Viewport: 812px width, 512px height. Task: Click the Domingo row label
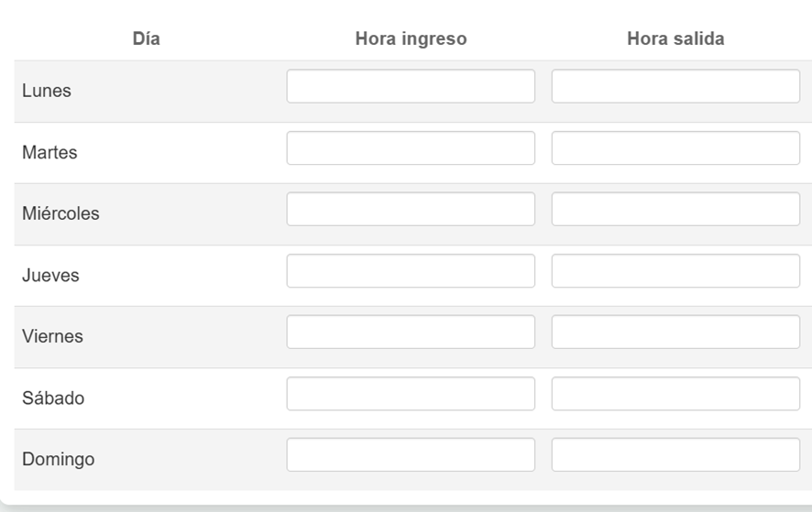coord(57,460)
